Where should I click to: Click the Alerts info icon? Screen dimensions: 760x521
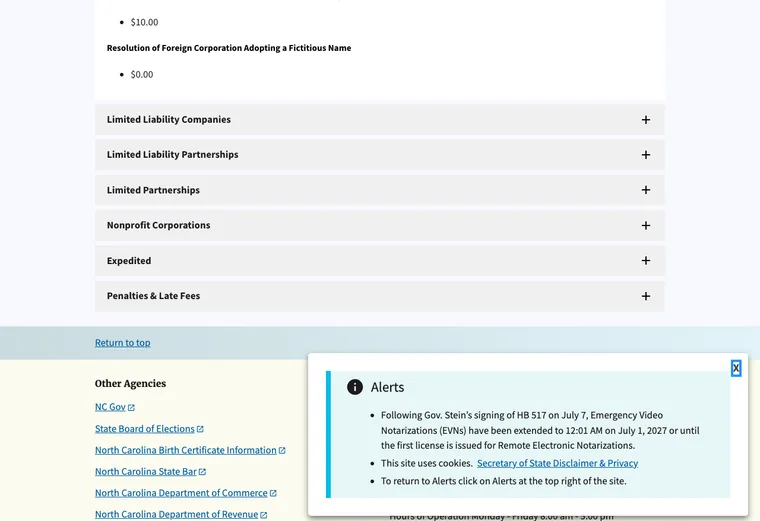(355, 387)
